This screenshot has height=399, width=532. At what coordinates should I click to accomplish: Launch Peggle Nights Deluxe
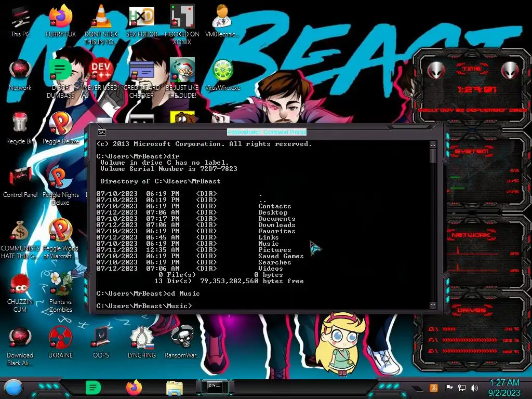click(60, 186)
